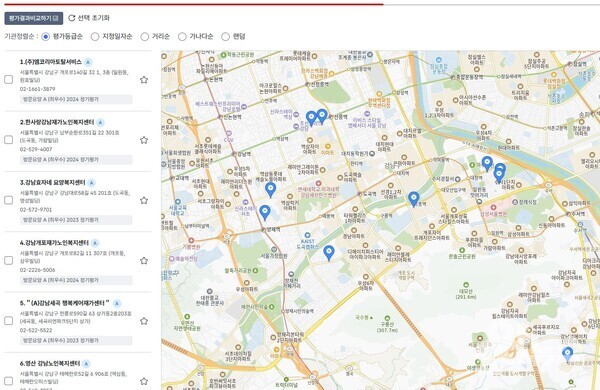Add 강남세곡 행복케어재가센터 to favorites star
Viewport: 600px width, 390px height.
(x=144, y=321)
